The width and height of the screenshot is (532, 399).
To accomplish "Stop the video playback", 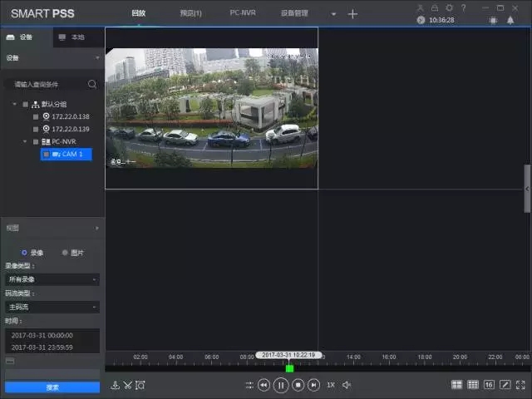I will [x=298, y=385].
